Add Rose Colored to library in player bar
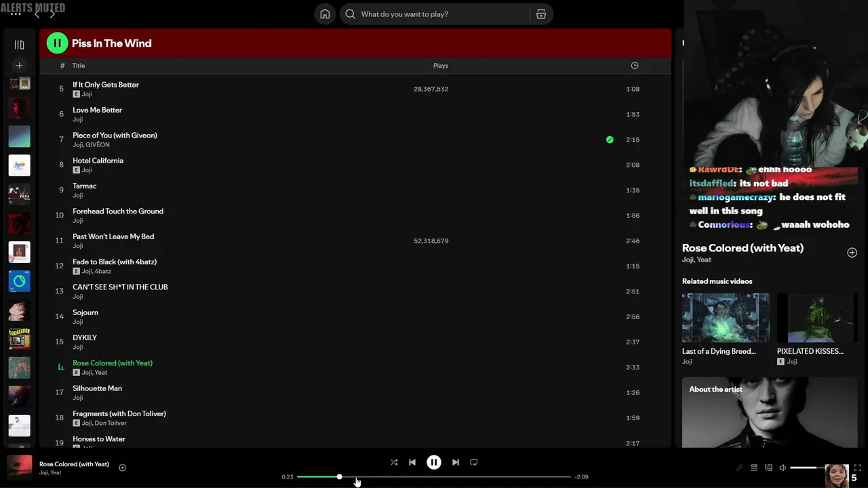Viewport: 868px width, 488px height. tap(123, 468)
